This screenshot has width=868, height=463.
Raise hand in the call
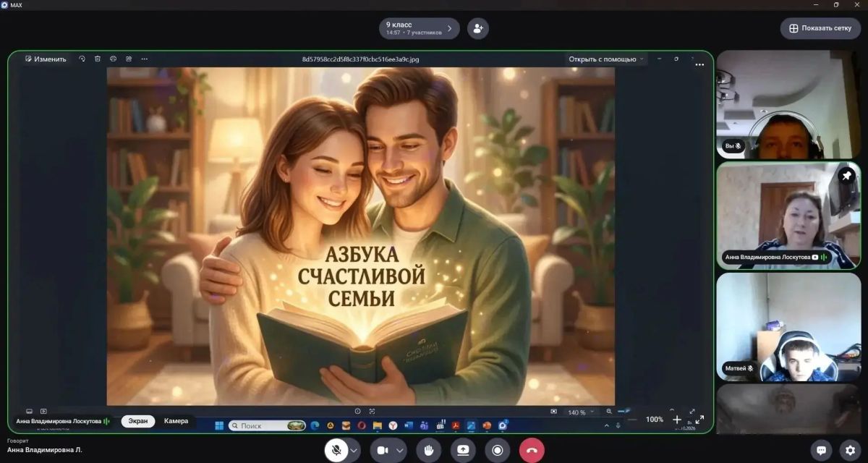point(429,450)
